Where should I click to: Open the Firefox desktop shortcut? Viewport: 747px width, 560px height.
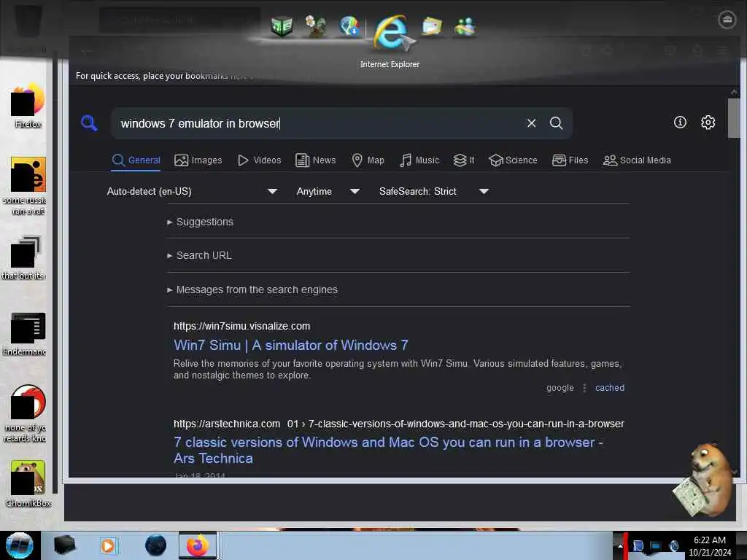28,106
